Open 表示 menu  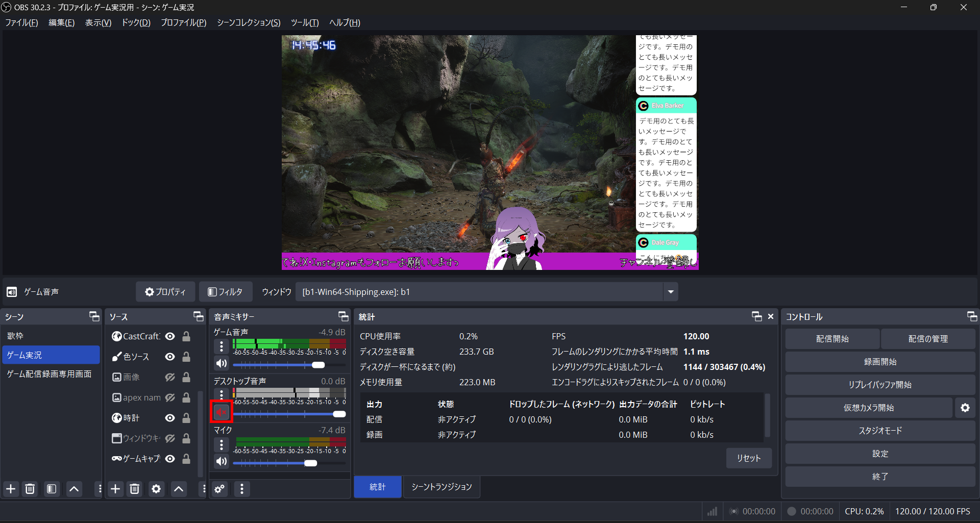[98, 22]
